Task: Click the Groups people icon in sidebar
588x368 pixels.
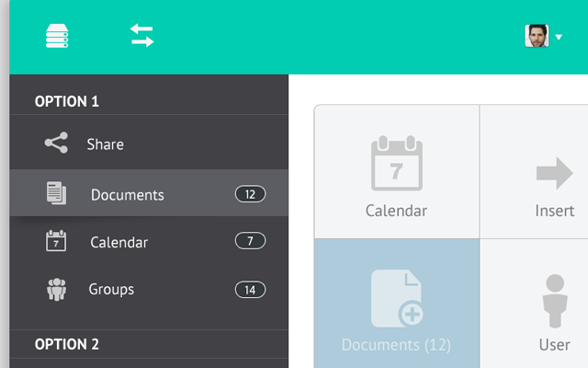Action: click(x=56, y=289)
